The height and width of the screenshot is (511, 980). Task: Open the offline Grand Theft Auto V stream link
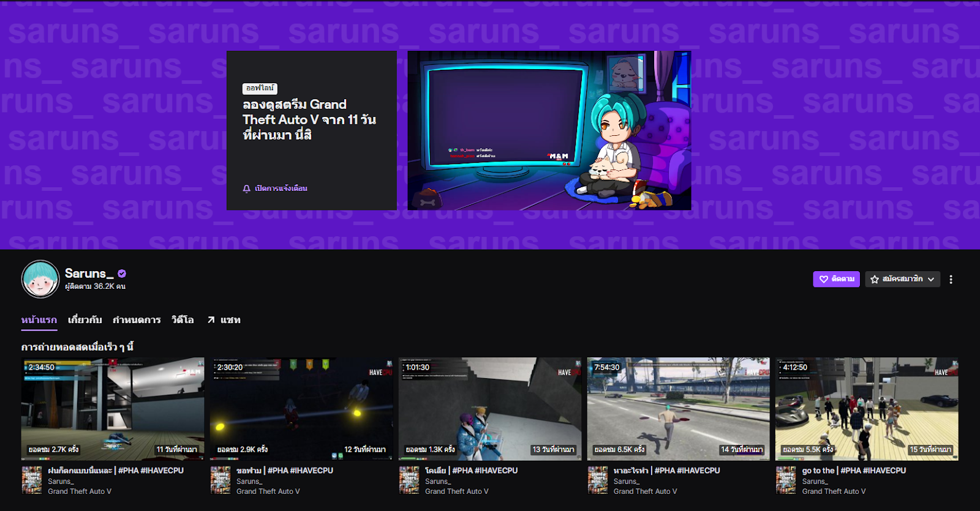[x=309, y=119]
